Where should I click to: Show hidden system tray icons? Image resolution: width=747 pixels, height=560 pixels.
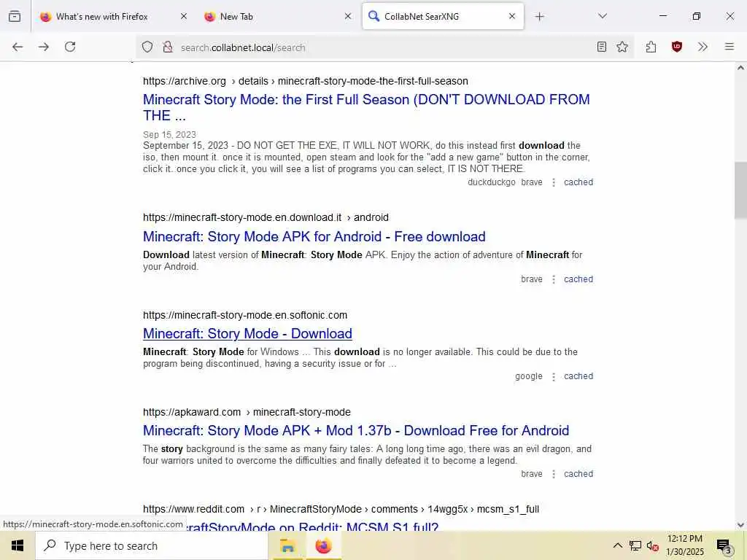coord(617,545)
